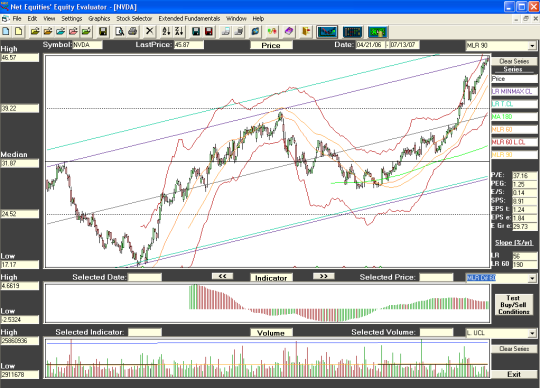Open file using the orange folder icon
540x388 pixels.
click(x=48, y=31)
